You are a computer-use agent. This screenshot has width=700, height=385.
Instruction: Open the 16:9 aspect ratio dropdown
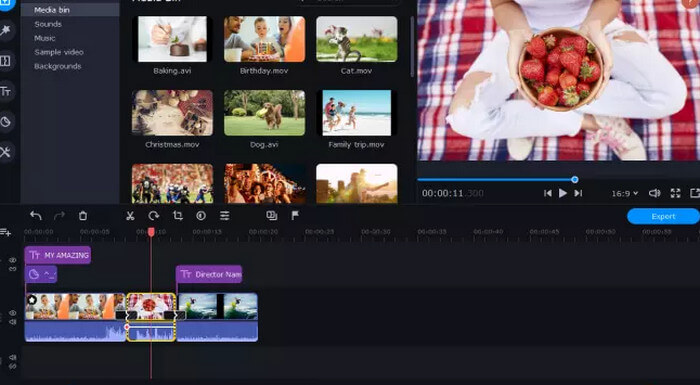coord(625,193)
